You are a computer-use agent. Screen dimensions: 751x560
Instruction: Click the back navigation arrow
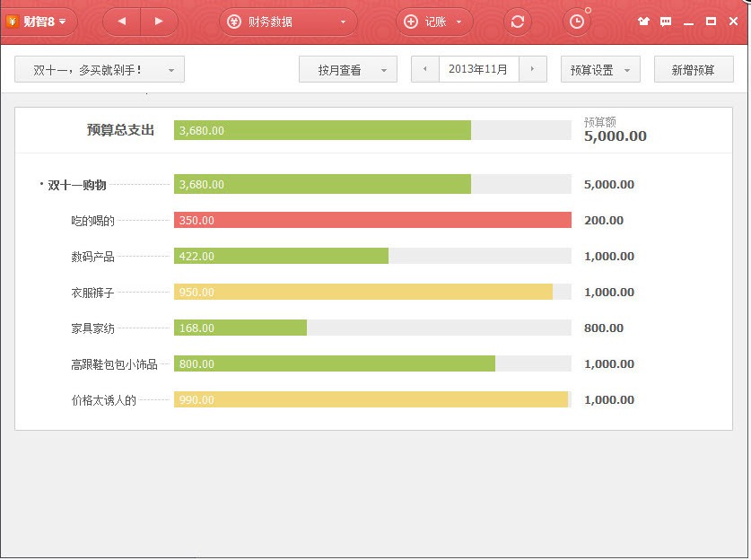(122, 22)
